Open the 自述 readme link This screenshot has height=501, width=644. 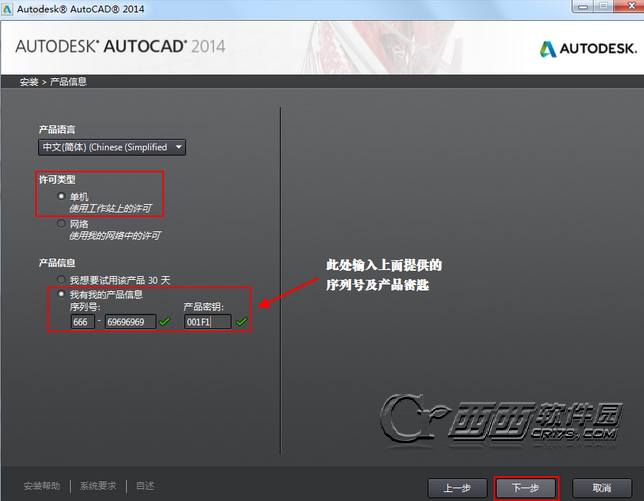[145, 486]
